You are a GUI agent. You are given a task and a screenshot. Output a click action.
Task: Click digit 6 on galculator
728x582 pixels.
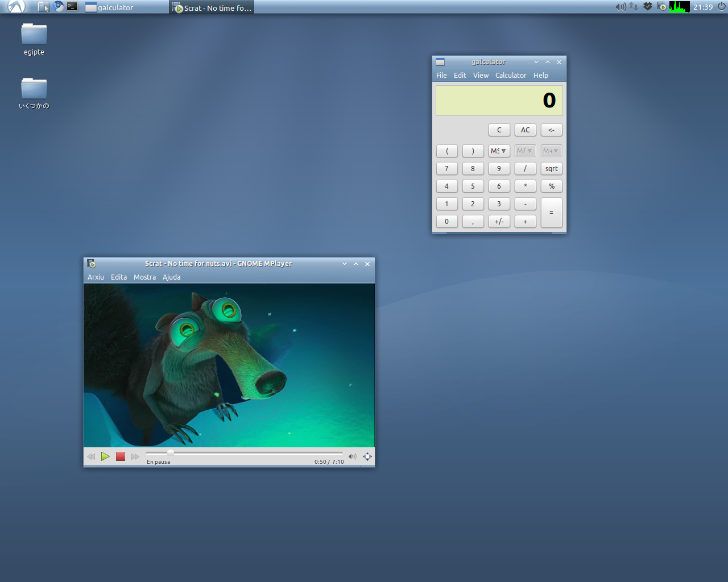pyautogui.click(x=499, y=186)
